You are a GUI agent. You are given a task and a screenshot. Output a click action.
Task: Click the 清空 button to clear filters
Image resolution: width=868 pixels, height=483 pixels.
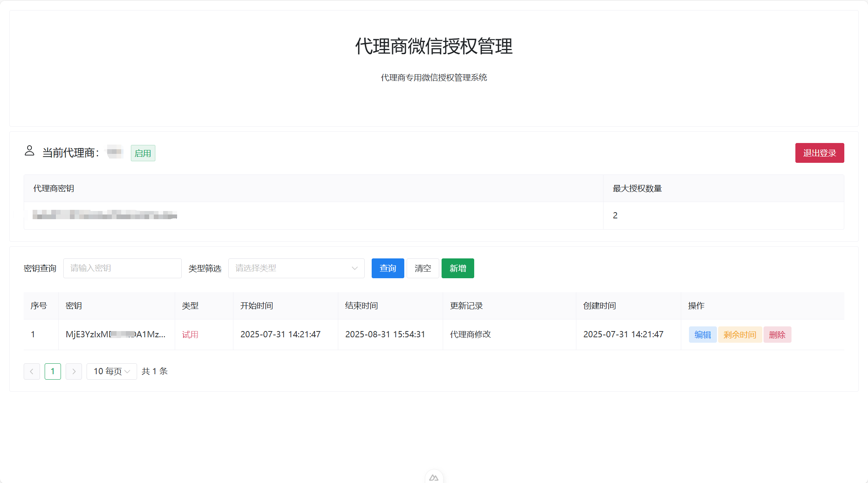click(423, 268)
